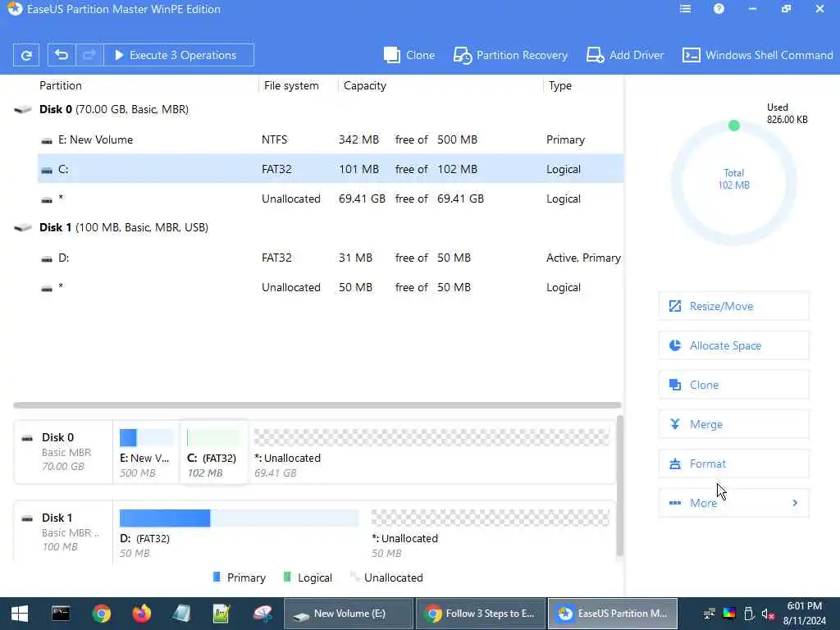This screenshot has width=840, height=630.
Task: Open Add Driver
Action: 624,55
